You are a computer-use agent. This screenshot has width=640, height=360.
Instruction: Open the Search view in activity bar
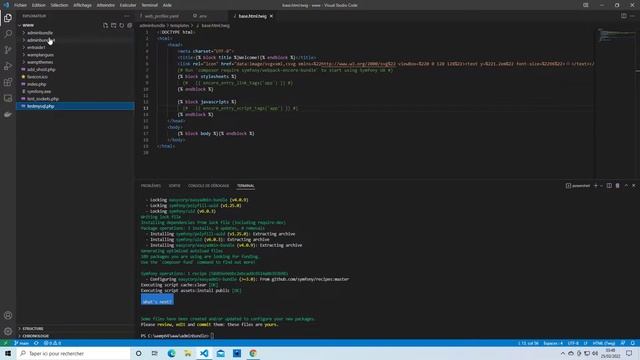[8, 34]
